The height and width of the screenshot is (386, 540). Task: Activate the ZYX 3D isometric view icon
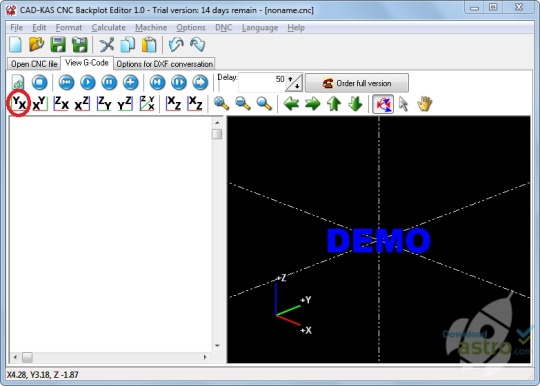pos(147,103)
